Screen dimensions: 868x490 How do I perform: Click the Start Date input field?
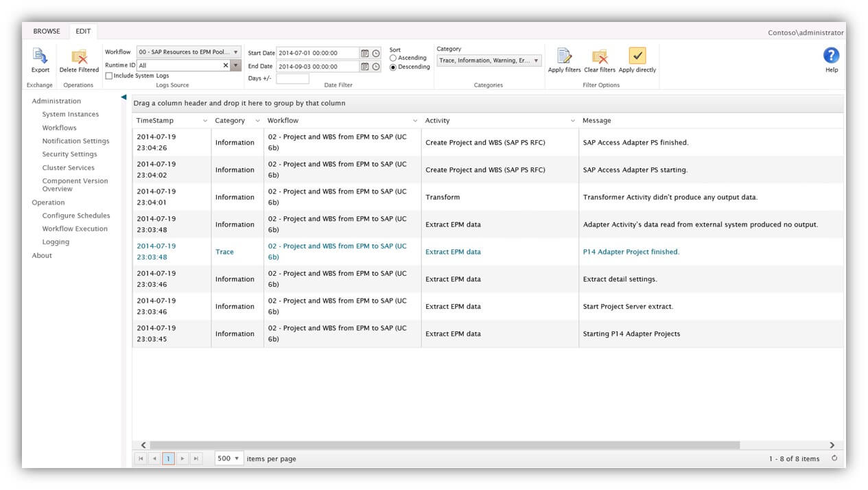[x=318, y=53]
